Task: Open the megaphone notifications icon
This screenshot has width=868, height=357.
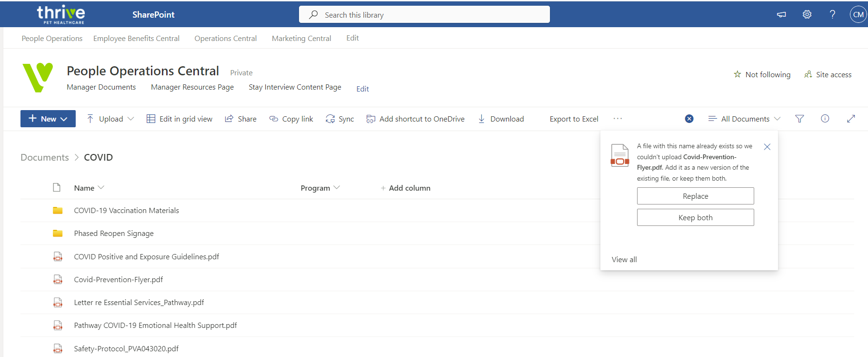Action: coord(781,14)
